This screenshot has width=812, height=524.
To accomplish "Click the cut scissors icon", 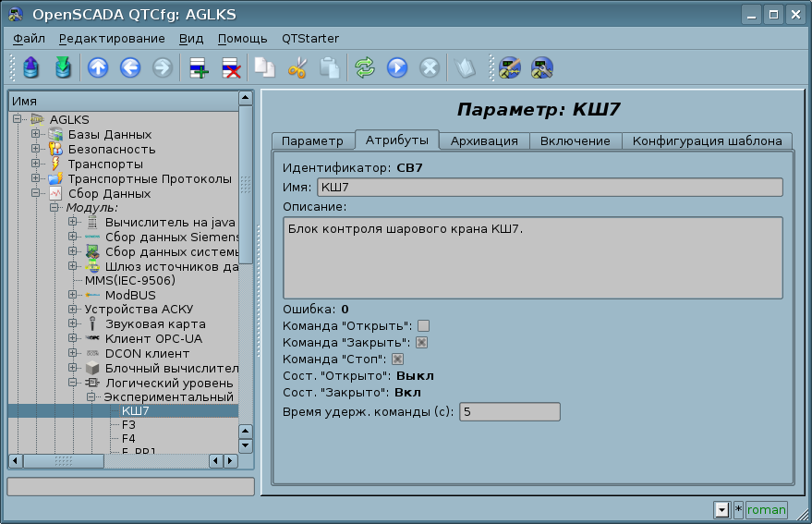I will (x=297, y=67).
